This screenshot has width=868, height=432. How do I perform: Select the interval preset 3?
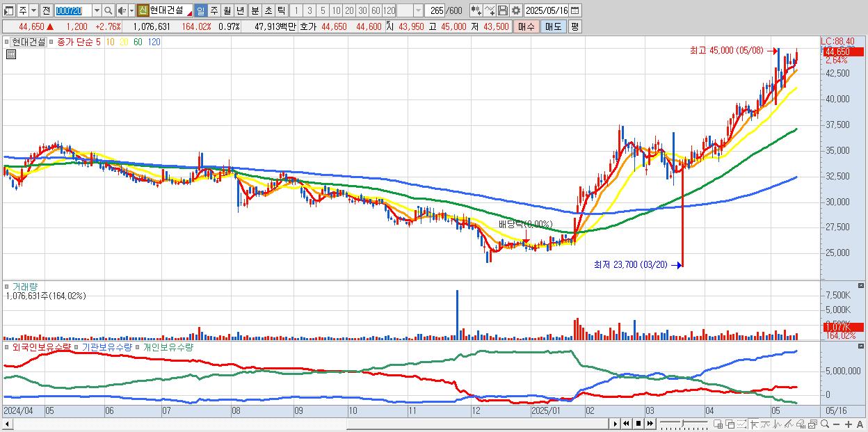tap(310, 10)
